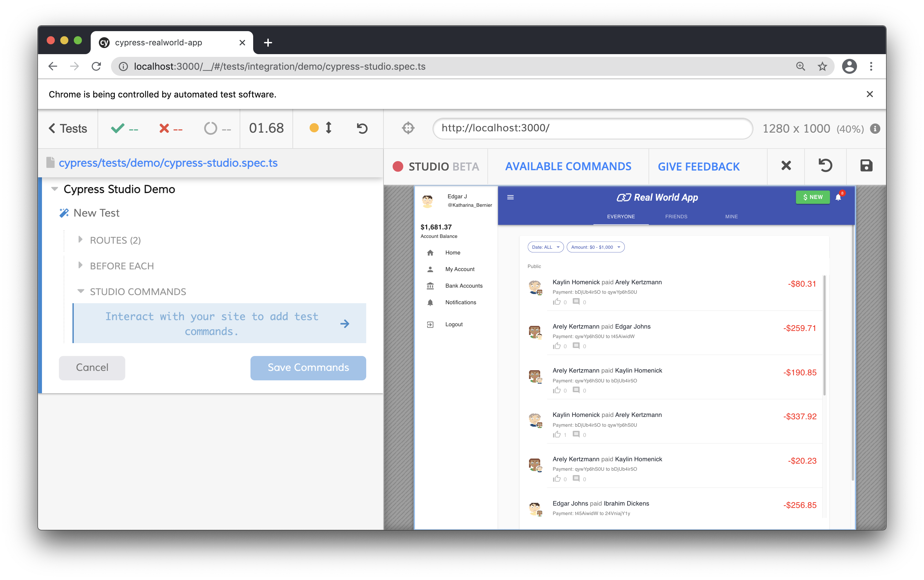924x580 pixels.
Task: Click the hamburger menu icon in app header
Action: (x=510, y=197)
